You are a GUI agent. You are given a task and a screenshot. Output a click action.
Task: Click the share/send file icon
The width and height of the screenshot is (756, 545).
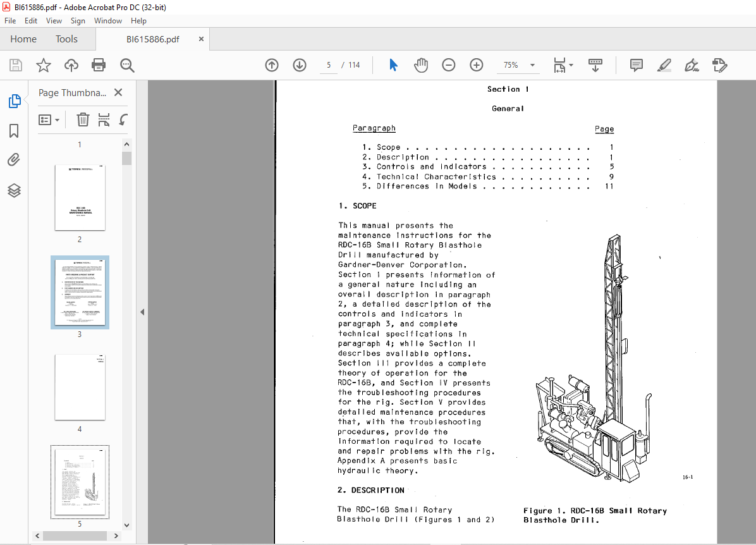coord(720,65)
